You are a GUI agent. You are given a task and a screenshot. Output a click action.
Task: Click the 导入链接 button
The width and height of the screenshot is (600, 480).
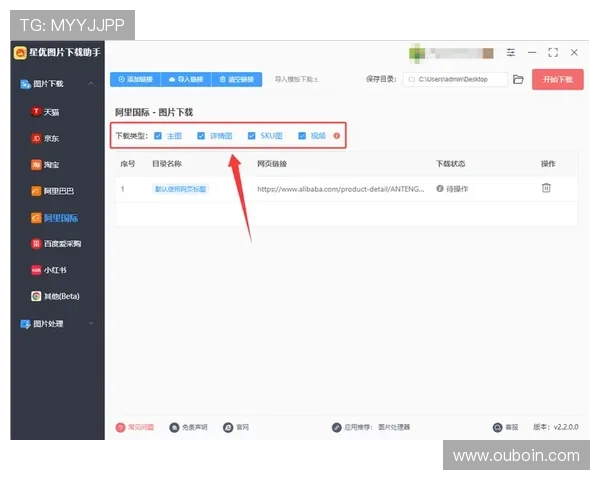186,79
